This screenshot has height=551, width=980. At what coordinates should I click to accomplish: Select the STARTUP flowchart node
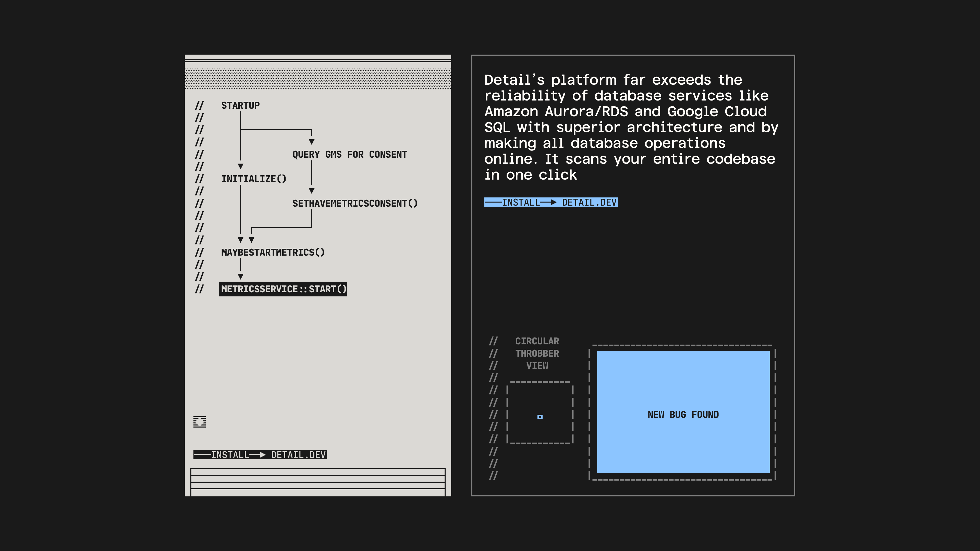point(240,105)
